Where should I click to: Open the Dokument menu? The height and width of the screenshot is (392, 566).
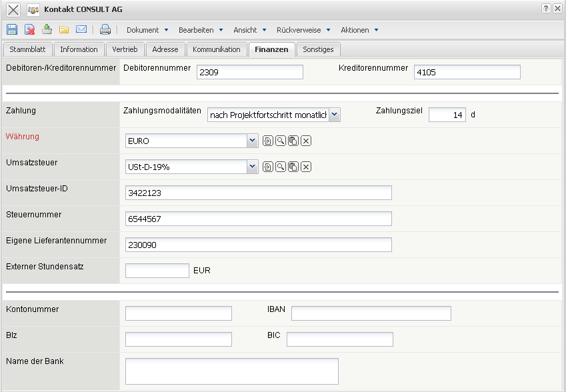click(x=147, y=30)
